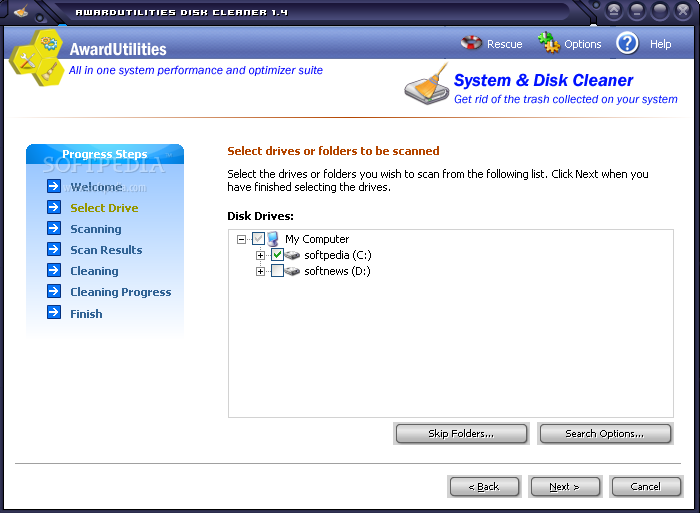Proceed with the Next > button

click(565, 487)
